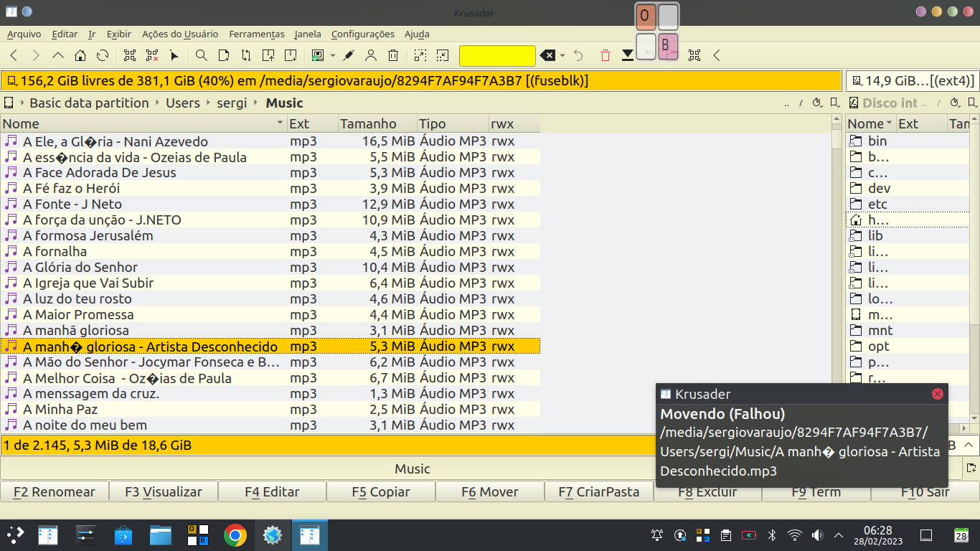Image resolution: width=980 pixels, height=551 pixels.
Task: Click the new network connection plug icon
Action: [x=349, y=55]
